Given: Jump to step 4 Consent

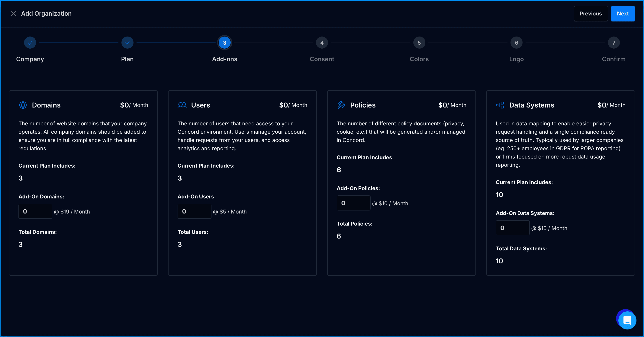Looking at the screenshot, I should pos(322,43).
